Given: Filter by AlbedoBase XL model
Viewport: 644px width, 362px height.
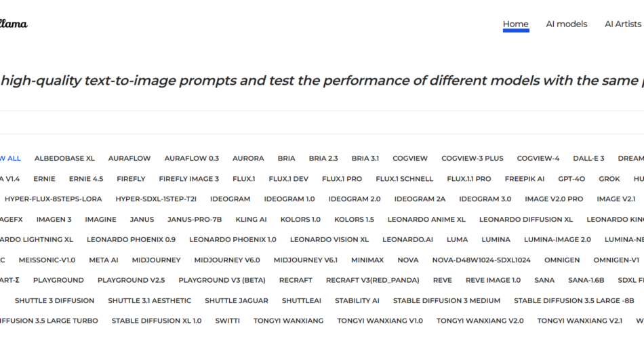Looking at the screenshot, I should coord(64,159).
